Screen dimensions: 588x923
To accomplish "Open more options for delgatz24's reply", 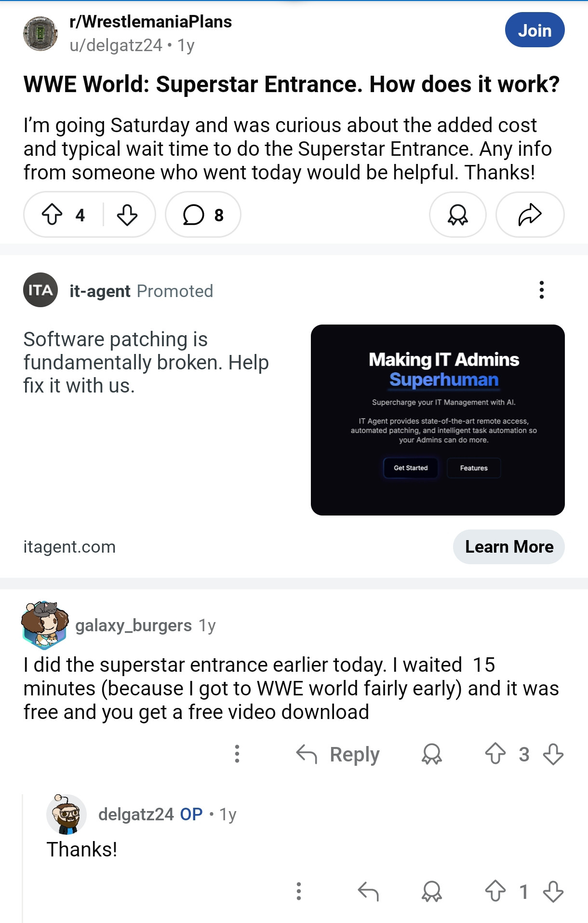I will point(299,892).
